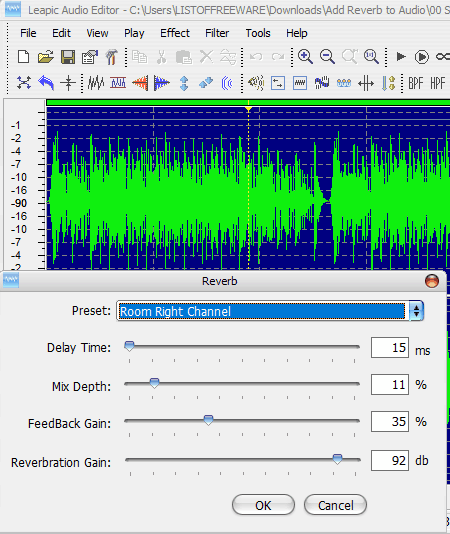The width and height of the screenshot is (450, 534).
Task: Open the Tools menu
Action: pos(258,33)
